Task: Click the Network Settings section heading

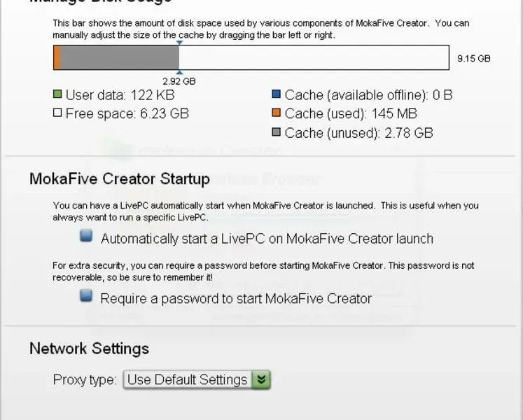Action: 89,348
